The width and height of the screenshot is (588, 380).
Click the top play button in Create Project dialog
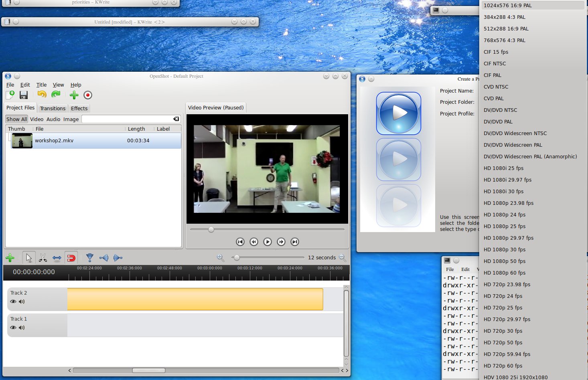pyautogui.click(x=398, y=113)
